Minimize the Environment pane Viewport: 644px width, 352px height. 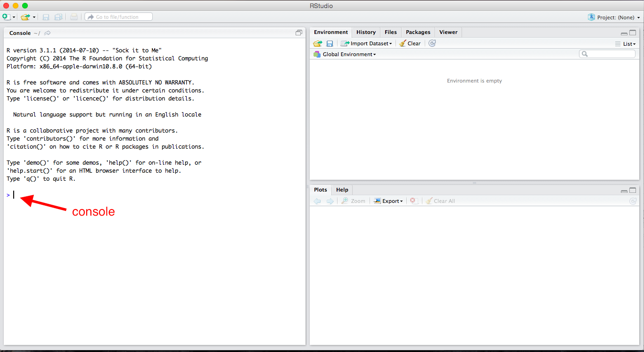point(624,33)
